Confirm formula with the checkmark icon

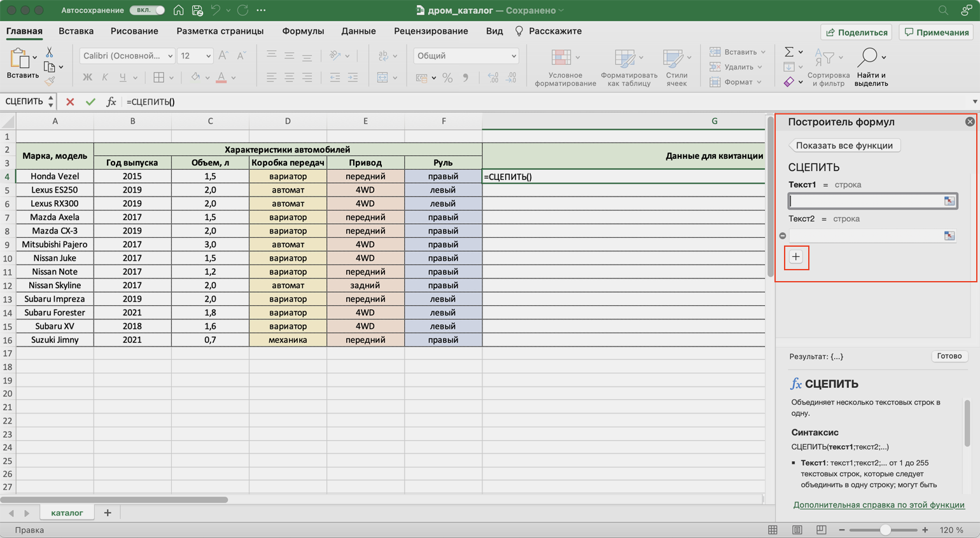[90, 102]
